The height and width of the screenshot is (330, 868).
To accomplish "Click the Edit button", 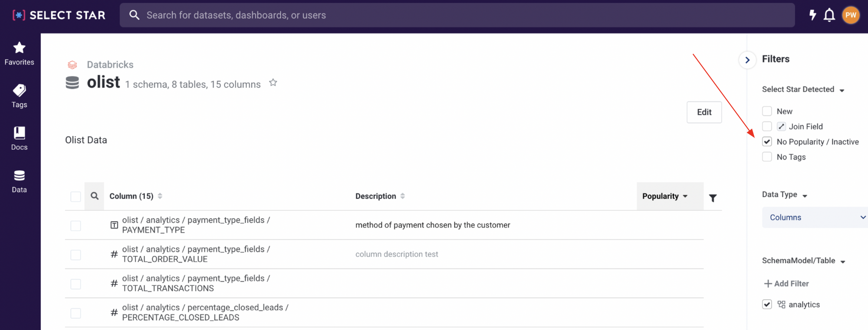I will tap(704, 112).
